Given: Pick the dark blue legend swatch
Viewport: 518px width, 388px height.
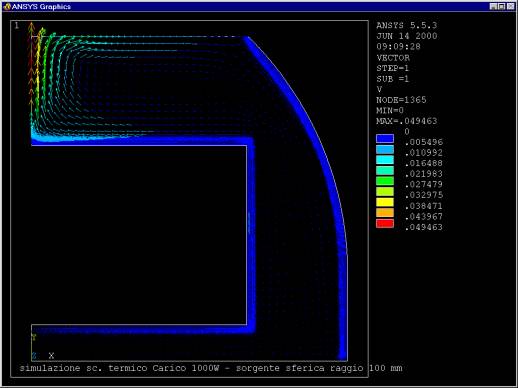Looking at the screenshot, I should pos(385,138).
